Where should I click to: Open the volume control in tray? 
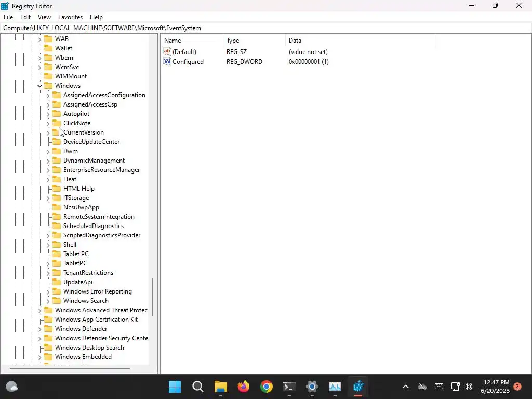tap(468, 387)
